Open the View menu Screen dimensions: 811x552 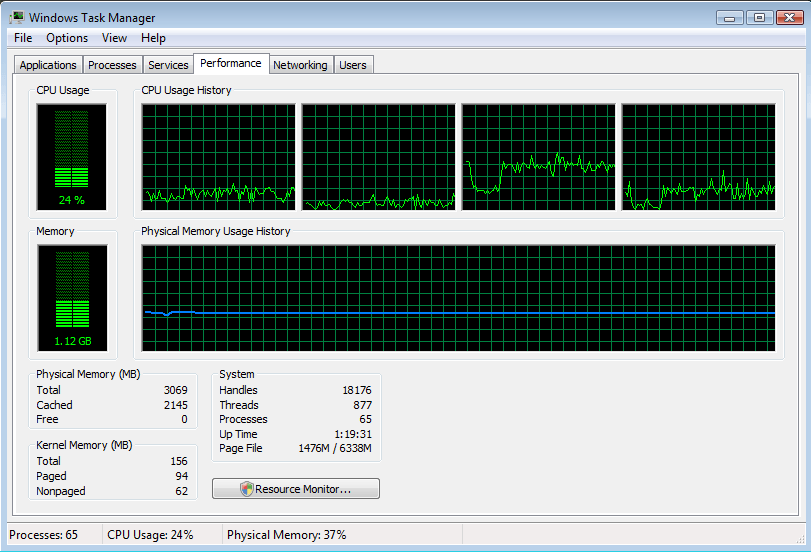114,38
